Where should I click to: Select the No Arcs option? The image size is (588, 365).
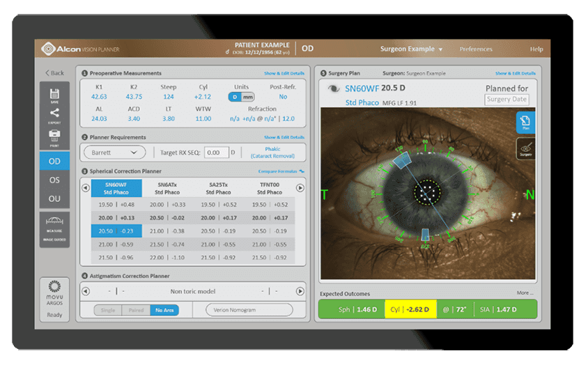[164, 310]
